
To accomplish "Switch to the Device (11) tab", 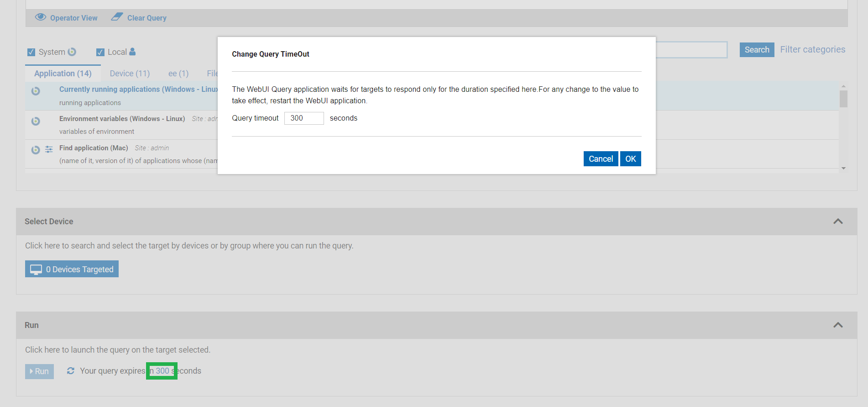I will coord(130,74).
